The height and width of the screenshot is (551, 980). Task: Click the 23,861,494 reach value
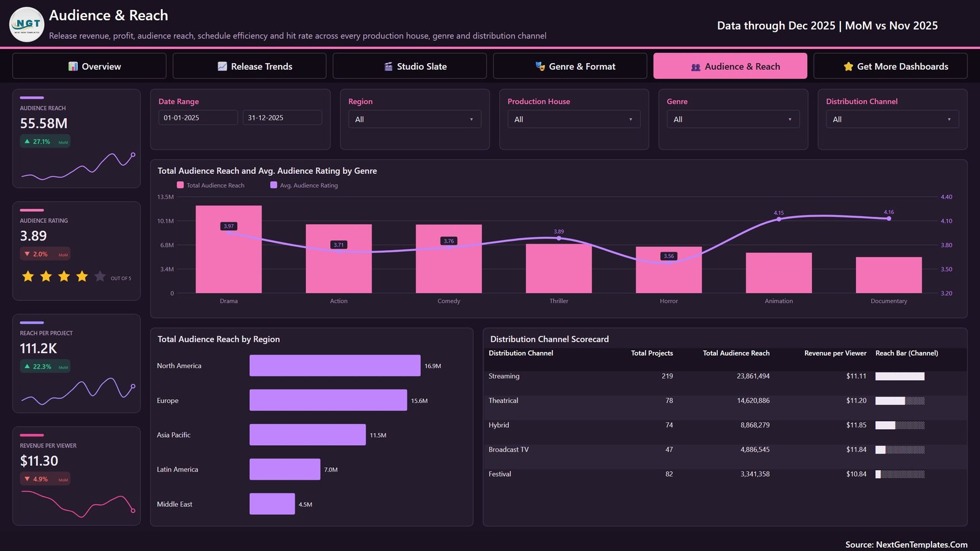tap(753, 376)
